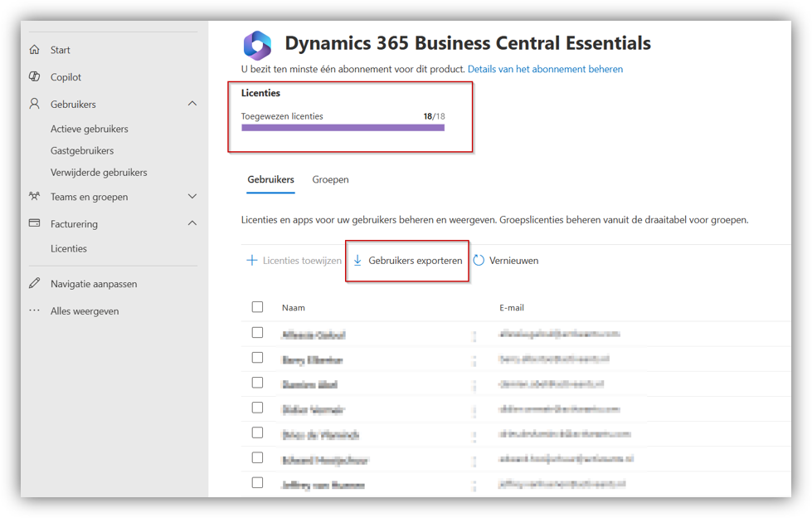Click the "18/18" license count
This screenshot has height=518, width=812.
tap(434, 116)
